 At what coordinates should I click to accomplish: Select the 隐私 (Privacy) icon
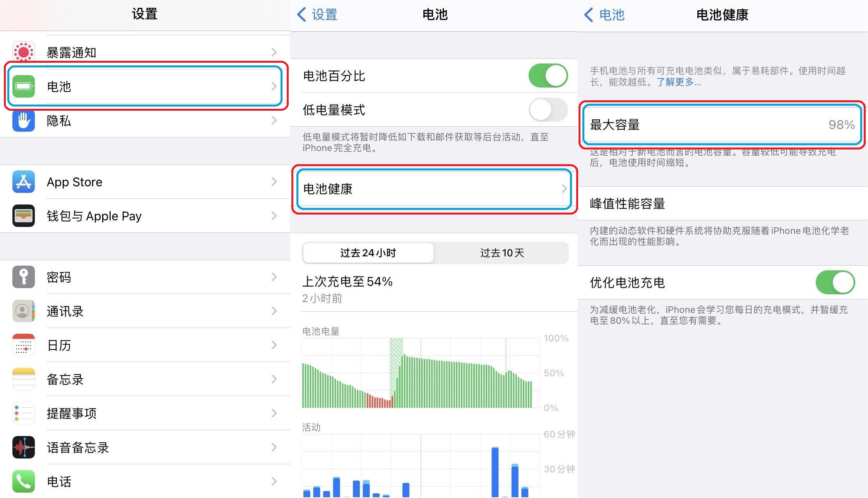[x=24, y=121]
